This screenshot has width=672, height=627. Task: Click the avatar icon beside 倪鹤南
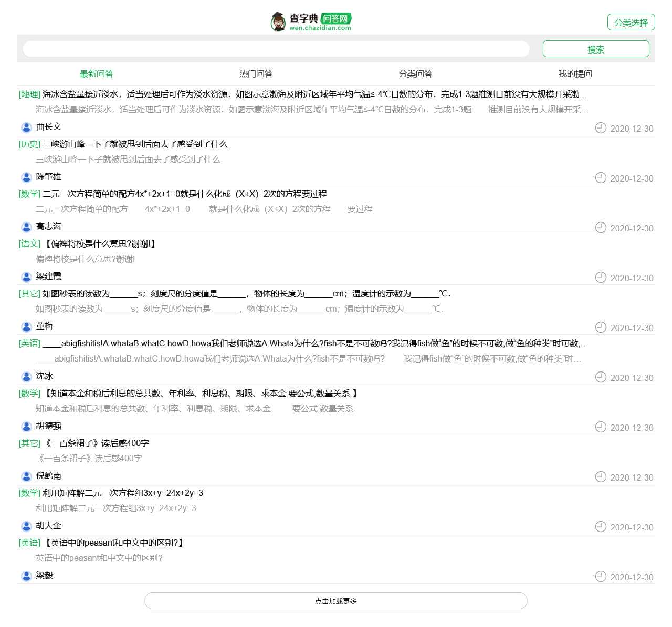tap(26, 476)
